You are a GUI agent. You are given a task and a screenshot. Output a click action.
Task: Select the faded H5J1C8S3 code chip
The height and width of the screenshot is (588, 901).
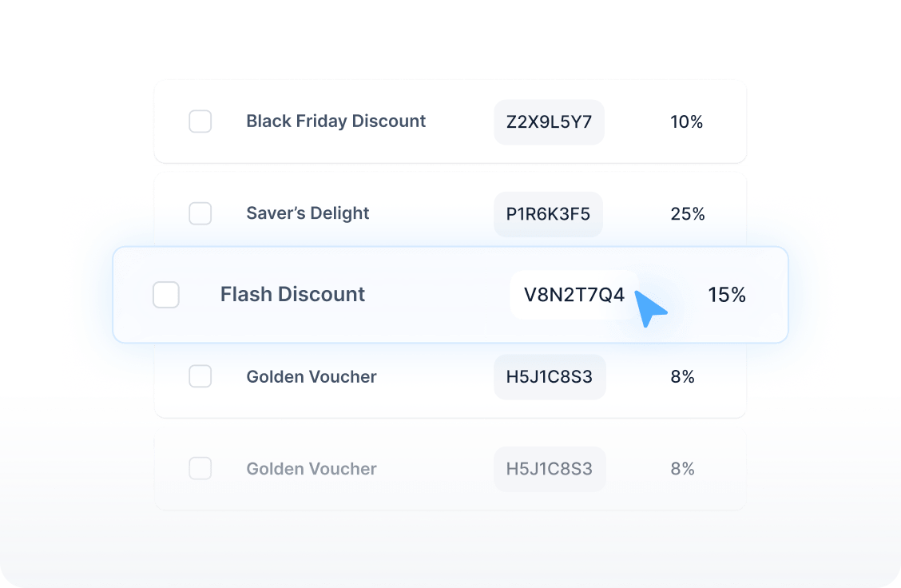[550, 468]
